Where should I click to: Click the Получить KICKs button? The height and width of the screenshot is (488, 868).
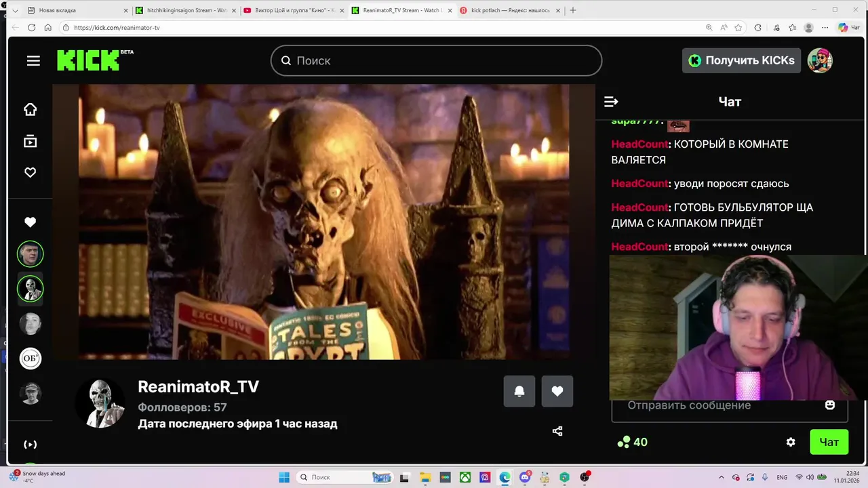click(x=741, y=60)
